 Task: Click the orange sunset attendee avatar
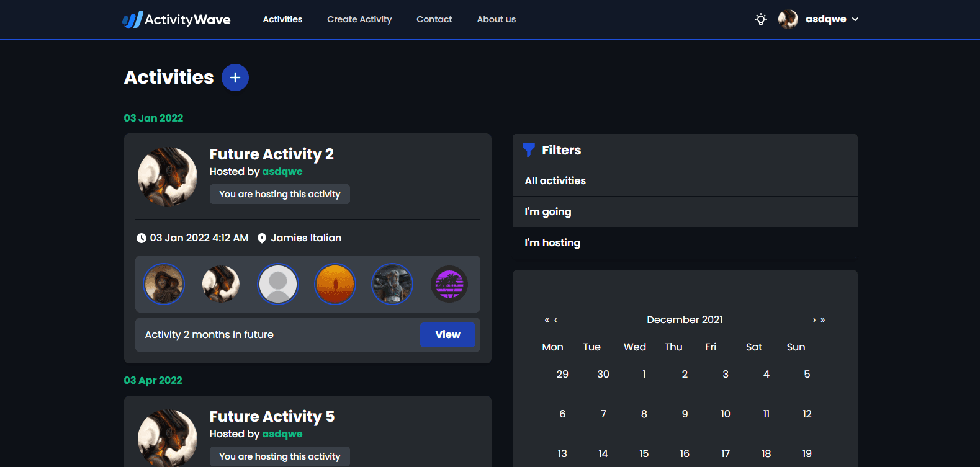tap(335, 284)
